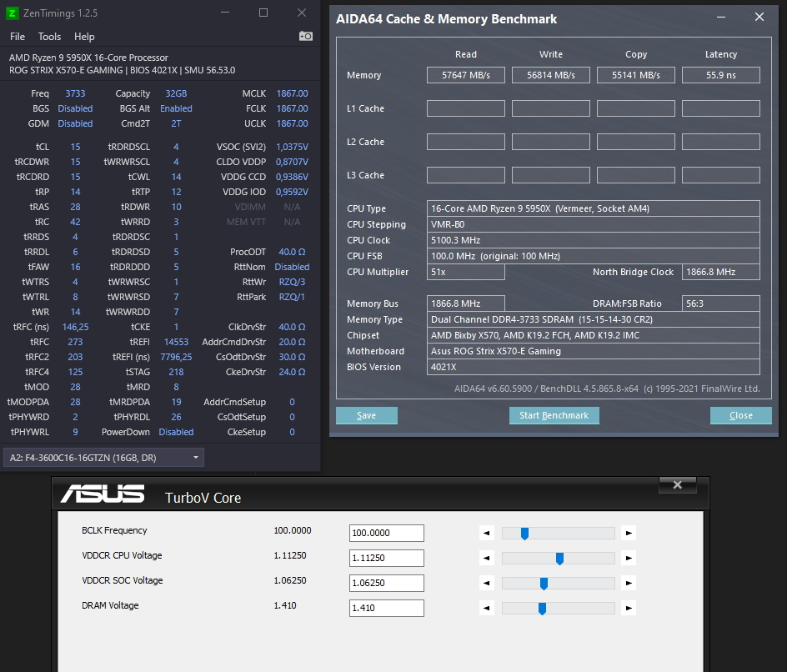Expand the A2: F4-3600C16-16GTZN module dropdown
This screenshot has width=787, height=672.
[103, 458]
